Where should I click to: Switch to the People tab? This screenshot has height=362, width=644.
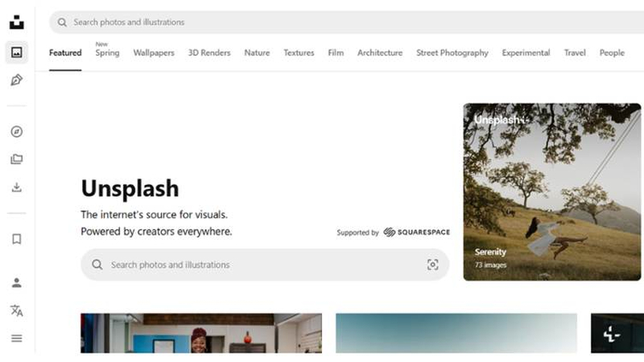(x=612, y=52)
